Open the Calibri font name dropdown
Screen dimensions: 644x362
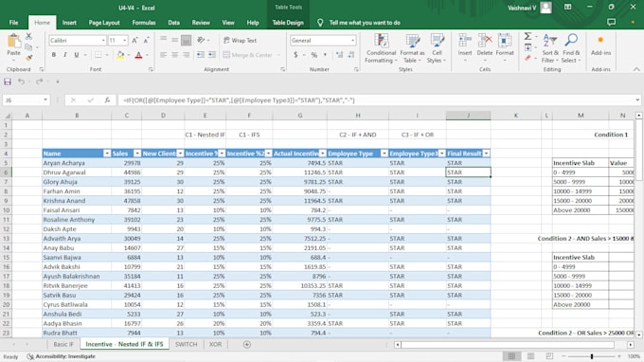point(103,40)
